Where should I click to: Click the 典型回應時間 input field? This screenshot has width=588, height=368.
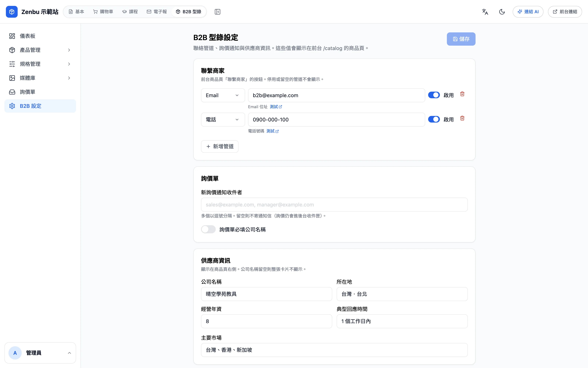(x=402, y=321)
